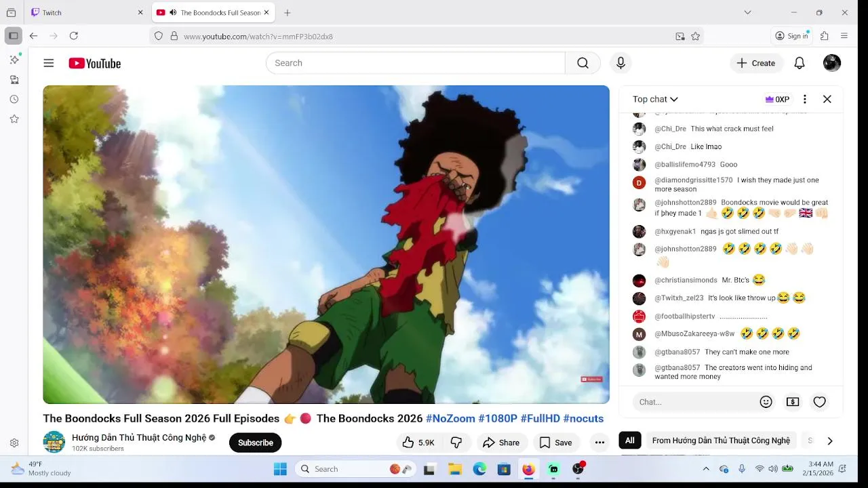This screenshot has height=488, width=868.
Task: Toggle the Firefox sidebar button
Action: 14,36
